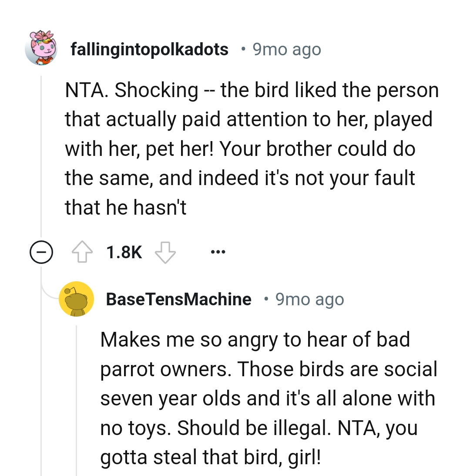Click the 9mo ago timestamp on reply

309,299
